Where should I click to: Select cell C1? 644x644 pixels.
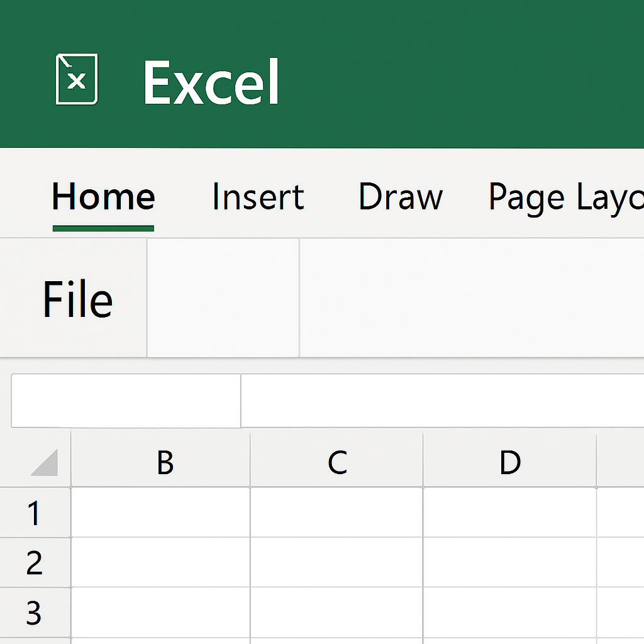point(336,513)
